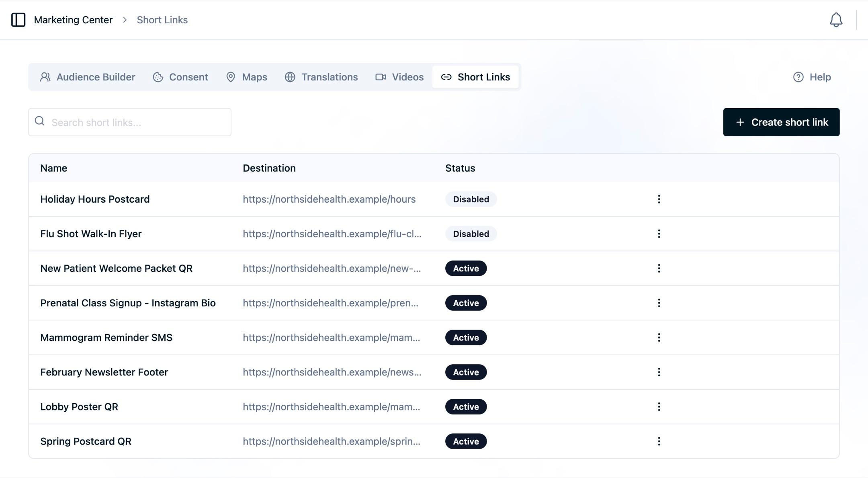
Task: Click Active badge for February Newsletter Footer
Action: pos(466,372)
